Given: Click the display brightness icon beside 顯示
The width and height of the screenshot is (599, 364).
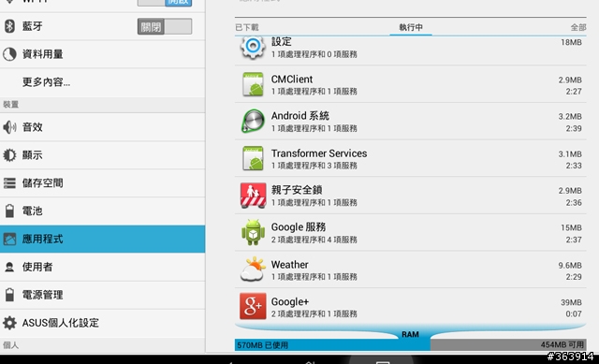Looking at the screenshot, I should [x=9, y=155].
